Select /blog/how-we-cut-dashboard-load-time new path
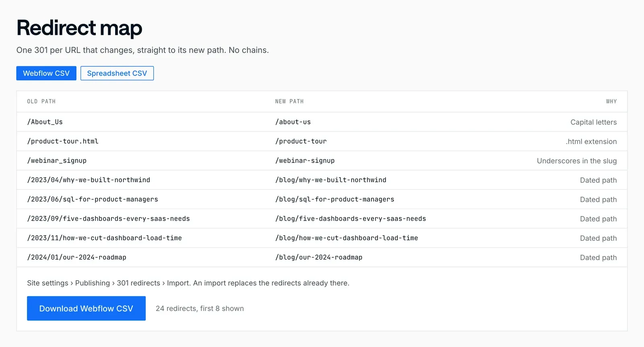The image size is (644, 347). 347,238
